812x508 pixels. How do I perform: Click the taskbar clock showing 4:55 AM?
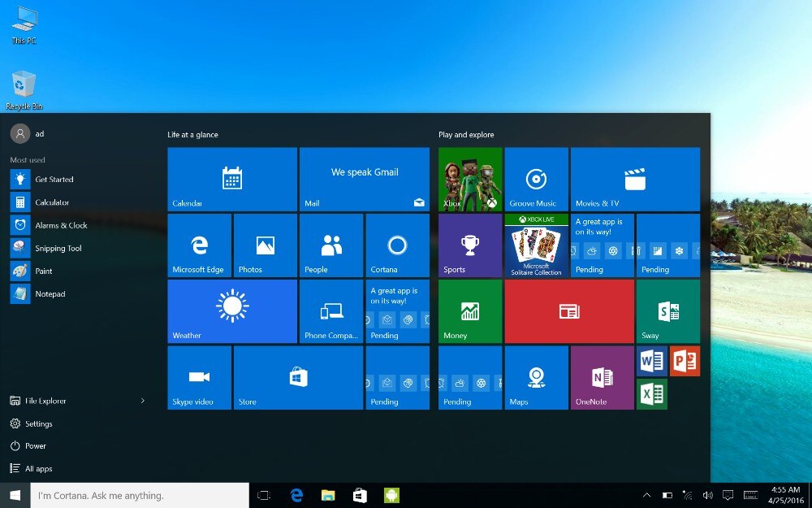click(785, 496)
